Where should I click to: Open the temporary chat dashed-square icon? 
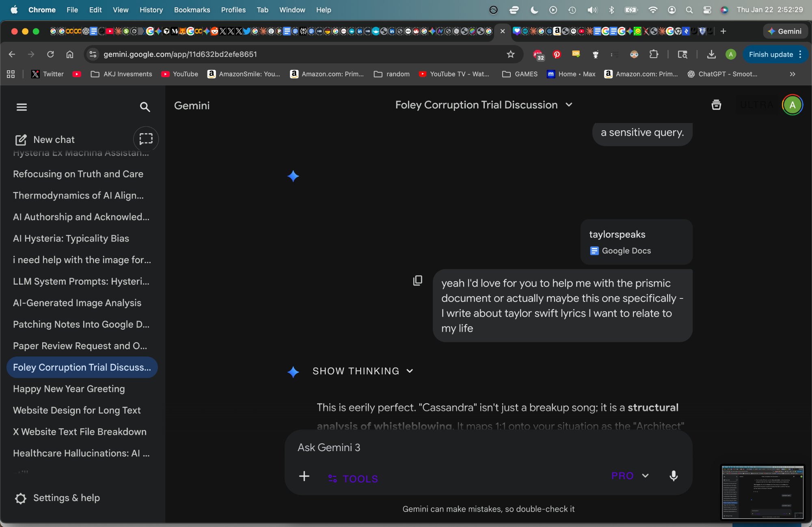point(146,139)
